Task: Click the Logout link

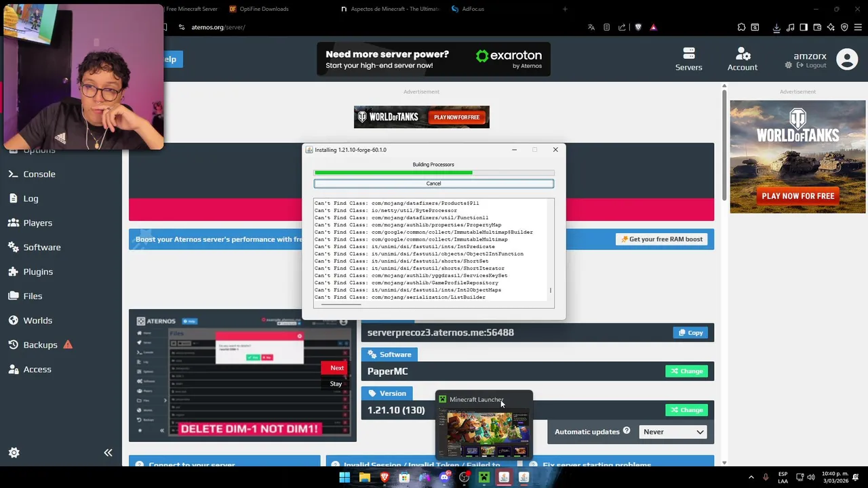Action: (x=811, y=65)
